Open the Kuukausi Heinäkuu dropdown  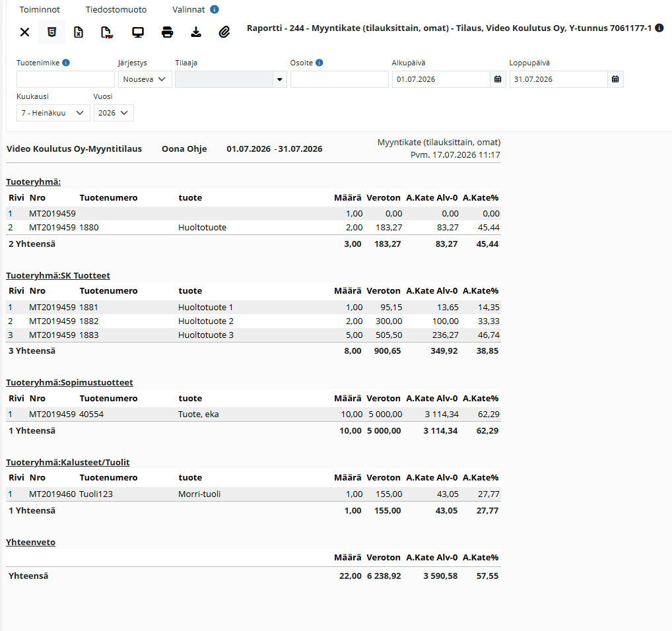53,113
